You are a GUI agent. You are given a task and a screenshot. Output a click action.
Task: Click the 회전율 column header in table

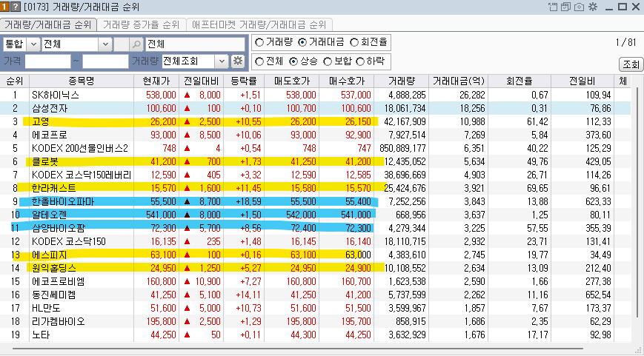(x=519, y=81)
